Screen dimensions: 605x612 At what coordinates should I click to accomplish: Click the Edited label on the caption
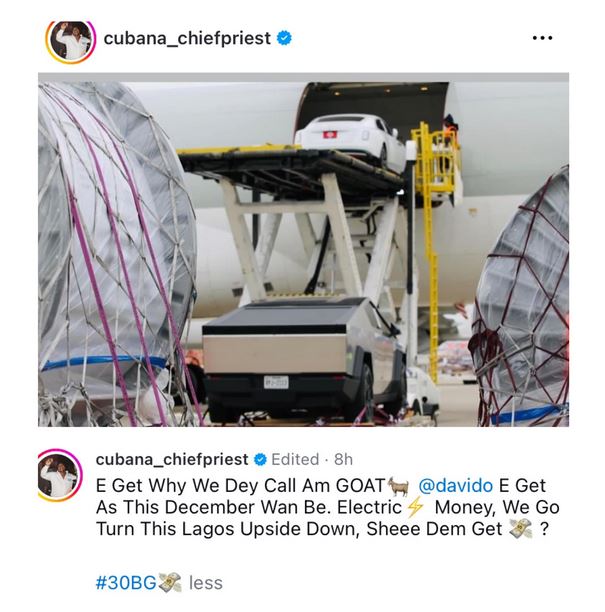pos(295,459)
